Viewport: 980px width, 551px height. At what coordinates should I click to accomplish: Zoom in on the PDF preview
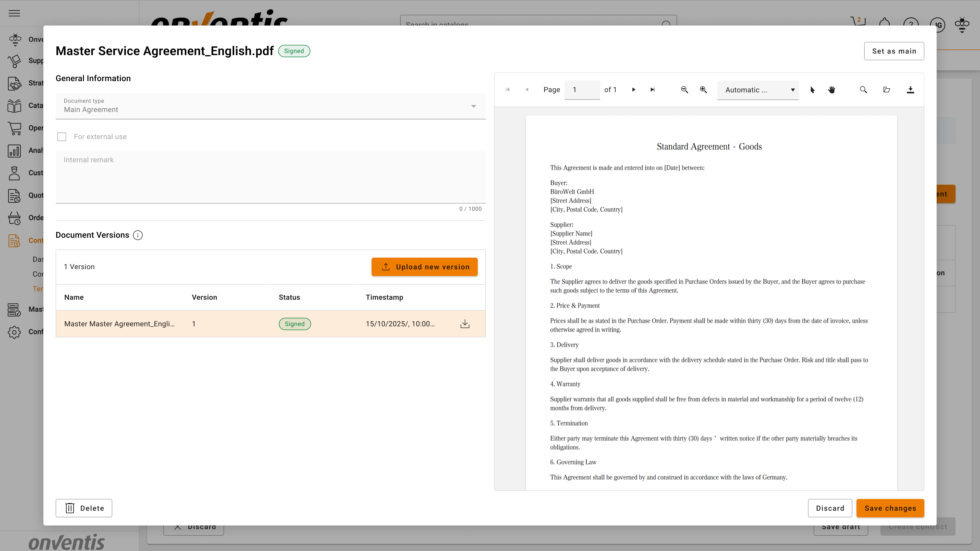(x=703, y=90)
